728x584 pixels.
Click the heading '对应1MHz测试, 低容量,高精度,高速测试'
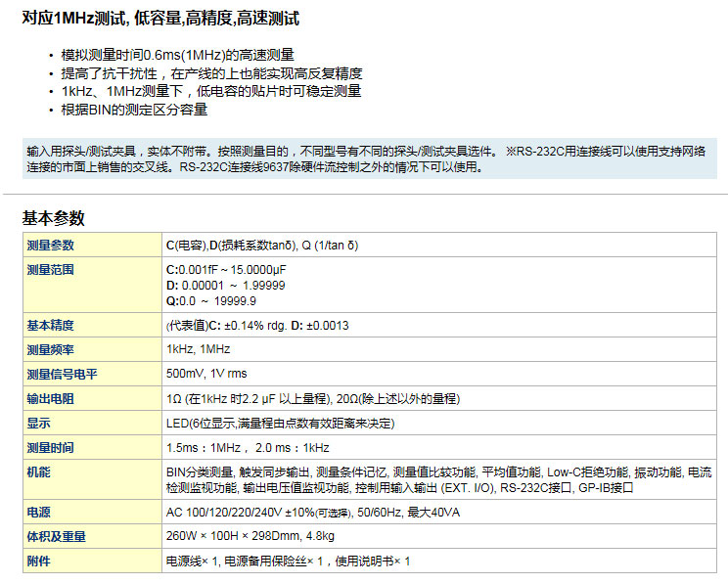click(160, 19)
